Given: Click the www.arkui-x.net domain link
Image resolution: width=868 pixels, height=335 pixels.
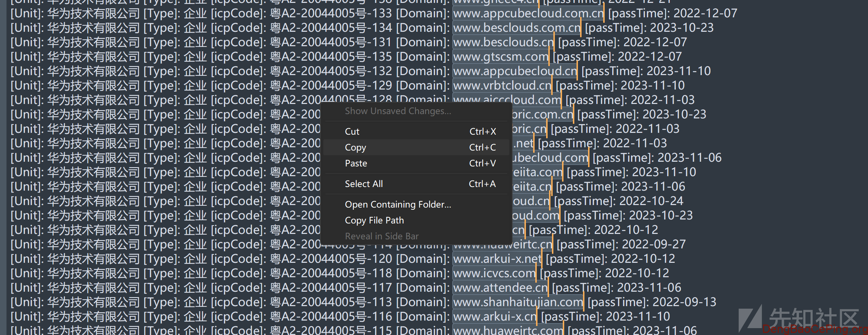Looking at the screenshot, I should [497, 259].
